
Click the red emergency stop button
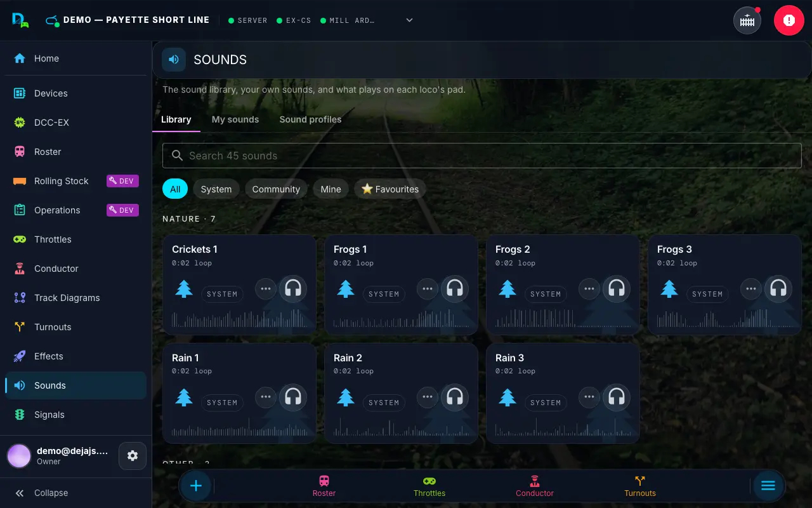click(x=789, y=20)
